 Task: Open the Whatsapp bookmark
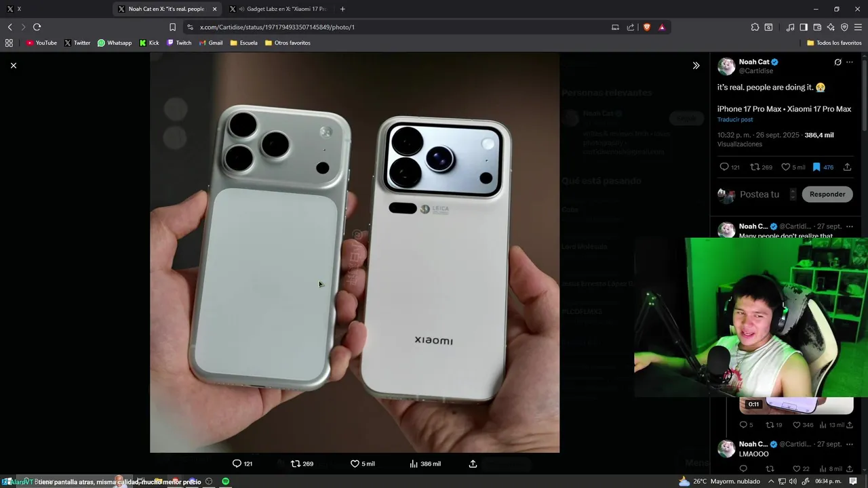tap(115, 43)
